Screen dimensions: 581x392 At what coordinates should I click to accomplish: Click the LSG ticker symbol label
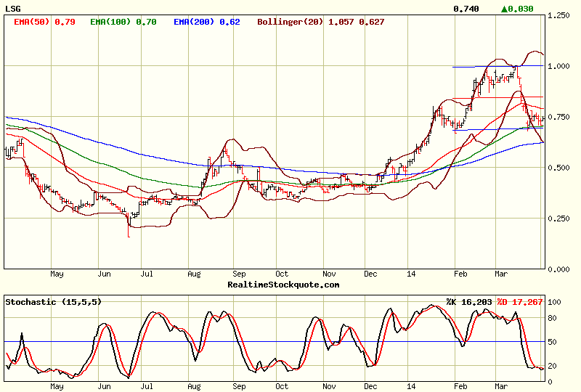(13, 9)
